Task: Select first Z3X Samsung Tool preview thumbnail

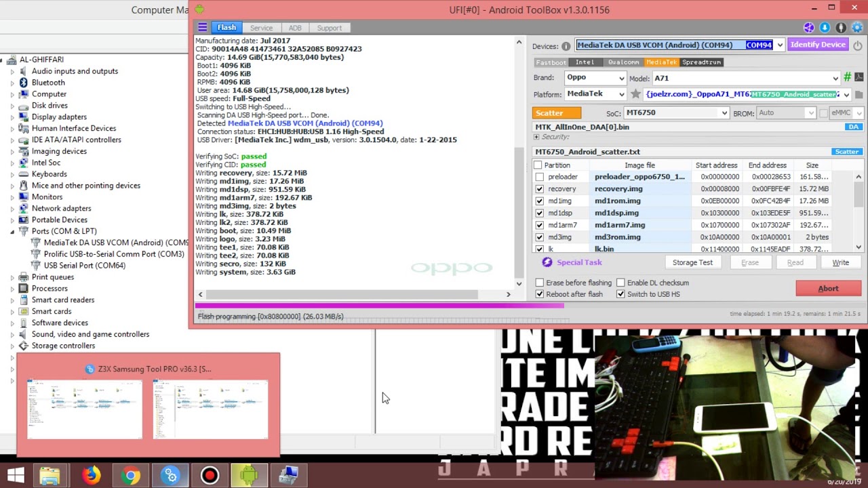Action: coord(85,409)
